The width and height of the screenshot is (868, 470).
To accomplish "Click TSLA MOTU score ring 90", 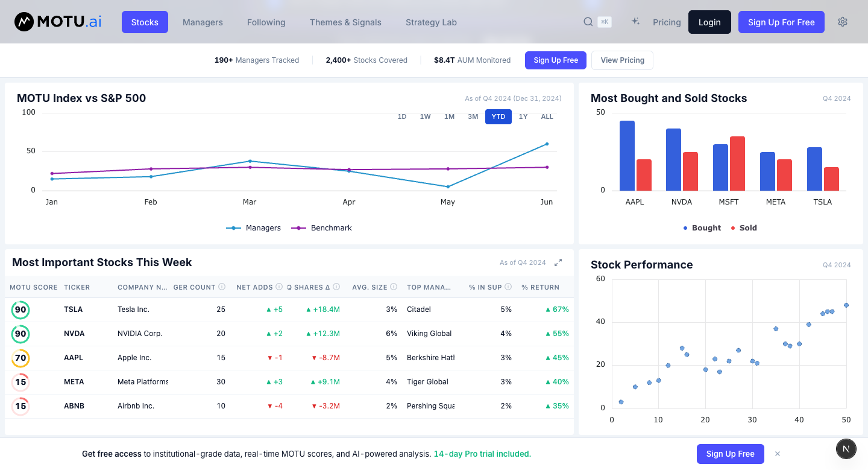I will (20, 310).
